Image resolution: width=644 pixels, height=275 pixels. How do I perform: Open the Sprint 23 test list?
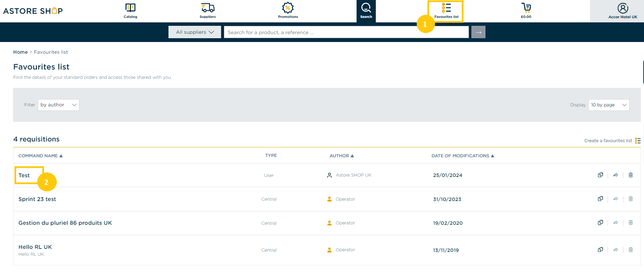tap(37, 199)
